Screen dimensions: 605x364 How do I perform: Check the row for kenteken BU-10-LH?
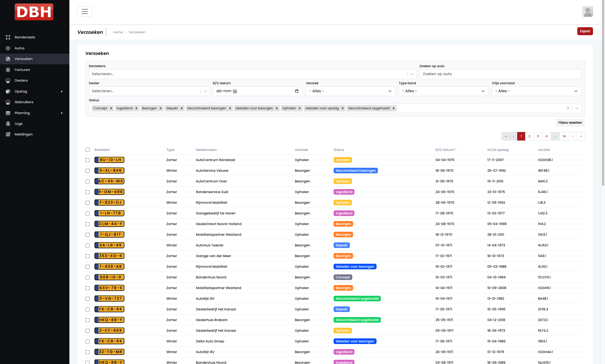[x=88, y=160]
